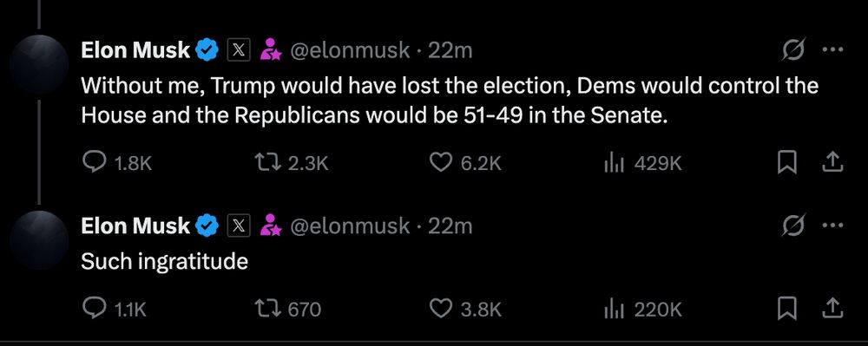Bookmark the 'Such ingratitude' tweet
Screen dimensions: 868x346
pyautogui.click(x=786, y=309)
